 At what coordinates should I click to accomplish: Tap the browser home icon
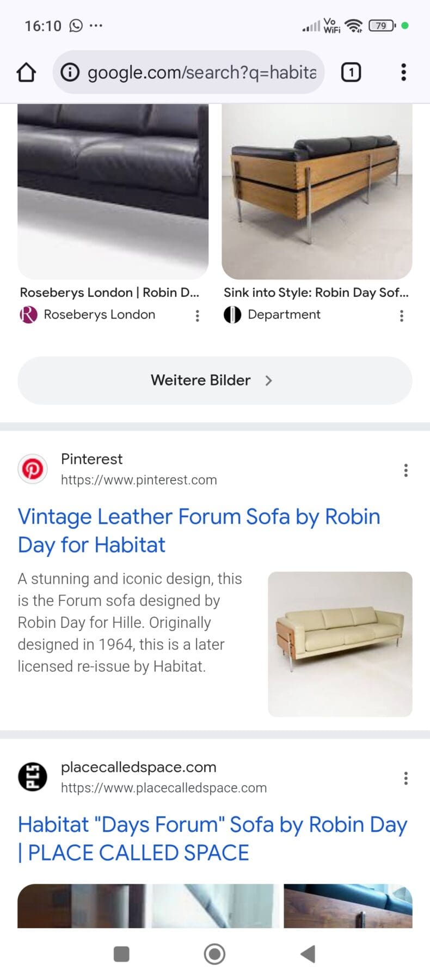(26, 72)
